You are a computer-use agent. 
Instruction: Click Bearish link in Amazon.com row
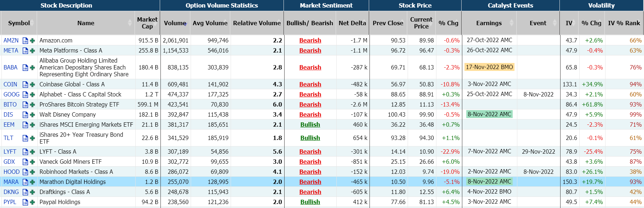tap(310, 41)
